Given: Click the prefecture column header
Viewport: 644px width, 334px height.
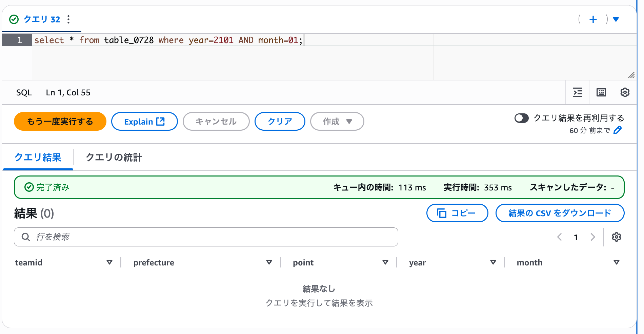Looking at the screenshot, I should tap(154, 263).
